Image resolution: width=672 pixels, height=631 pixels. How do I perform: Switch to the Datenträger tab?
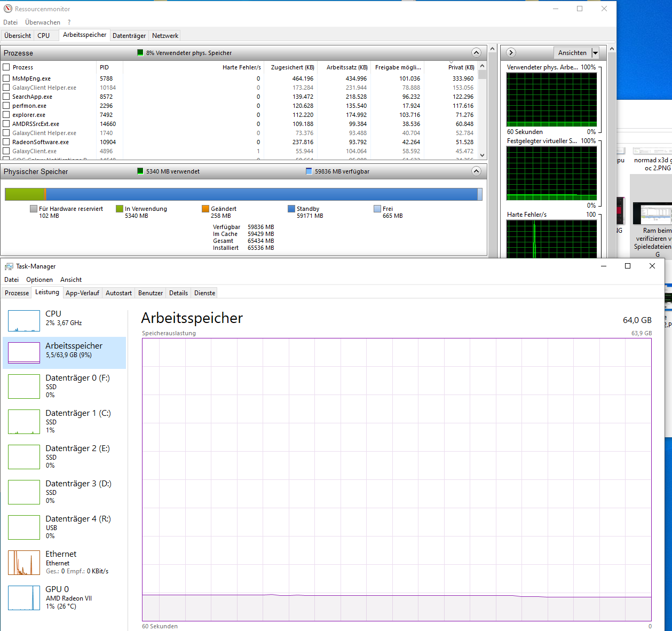click(129, 36)
